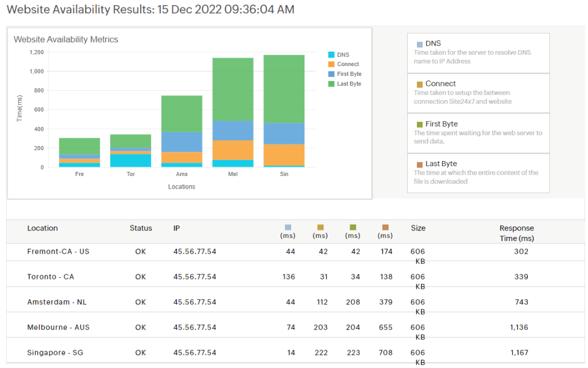The width and height of the screenshot is (588, 368).
Task: Click Melbourne bar's orange Connect segment
Action: 233,149
